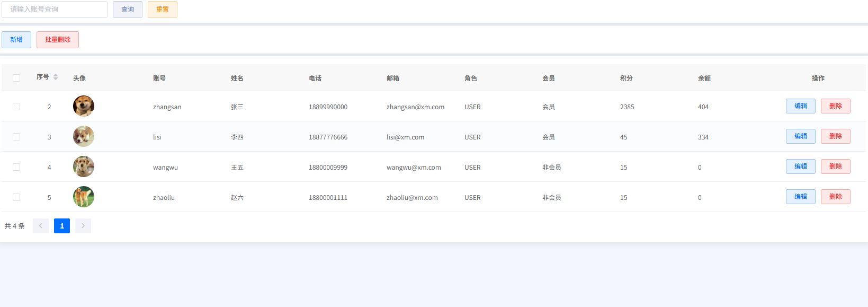
Task: Go to previous page arrow
Action: click(x=41, y=226)
